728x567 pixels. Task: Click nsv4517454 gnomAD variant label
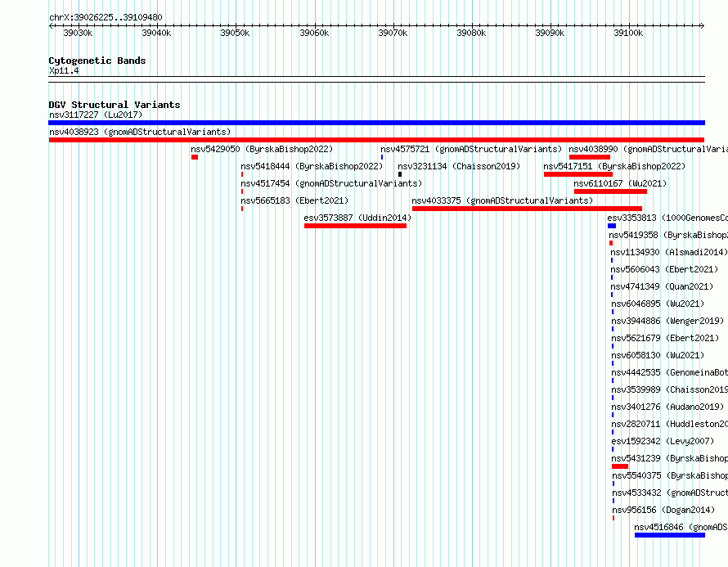(331, 183)
